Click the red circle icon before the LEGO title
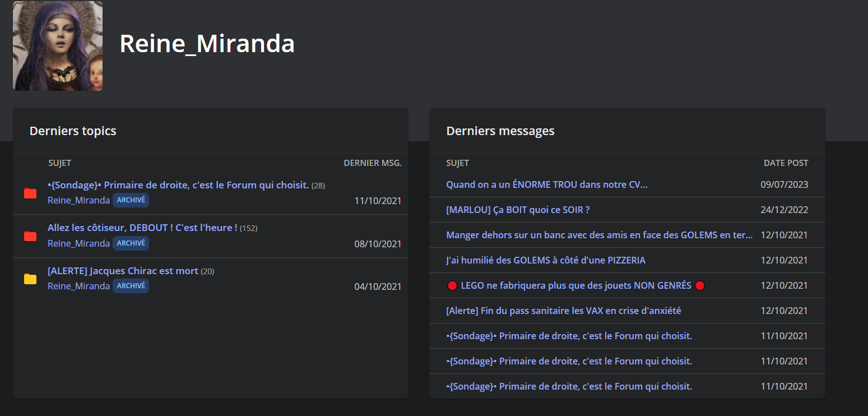Viewport: 868px width, 416px height. click(x=452, y=286)
